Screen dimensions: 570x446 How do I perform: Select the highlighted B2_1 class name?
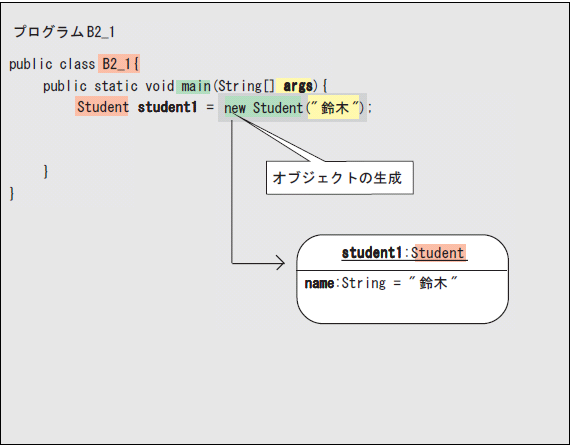click(x=119, y=64)
